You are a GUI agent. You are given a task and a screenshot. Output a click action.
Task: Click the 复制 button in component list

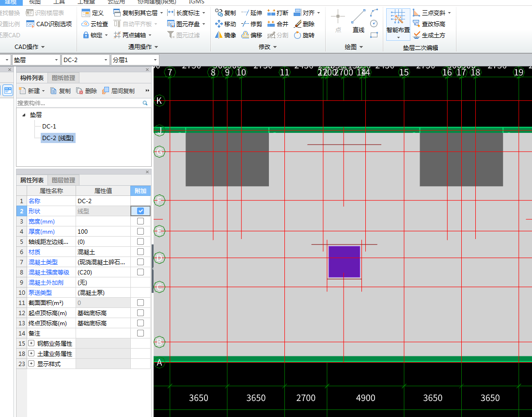pyautogui.click(x=61, y=91)
